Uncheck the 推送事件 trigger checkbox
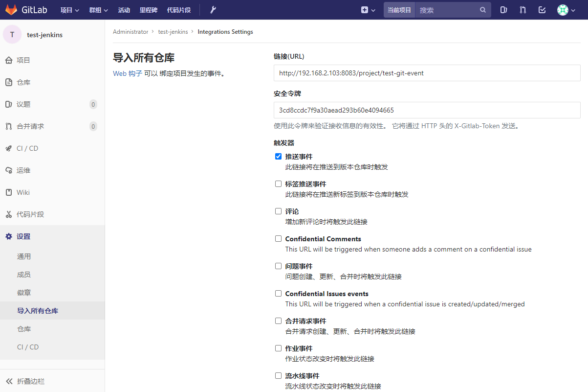 [x=278, y=157]
